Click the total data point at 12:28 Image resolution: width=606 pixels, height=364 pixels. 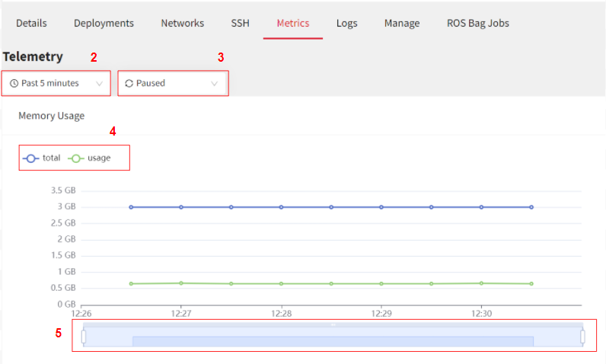point(282,207)
